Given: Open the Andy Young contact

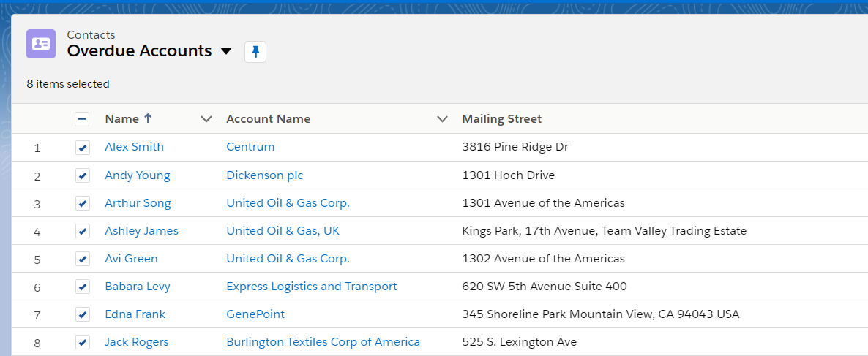Looking at the screenshot, I should tap(138, 175).
